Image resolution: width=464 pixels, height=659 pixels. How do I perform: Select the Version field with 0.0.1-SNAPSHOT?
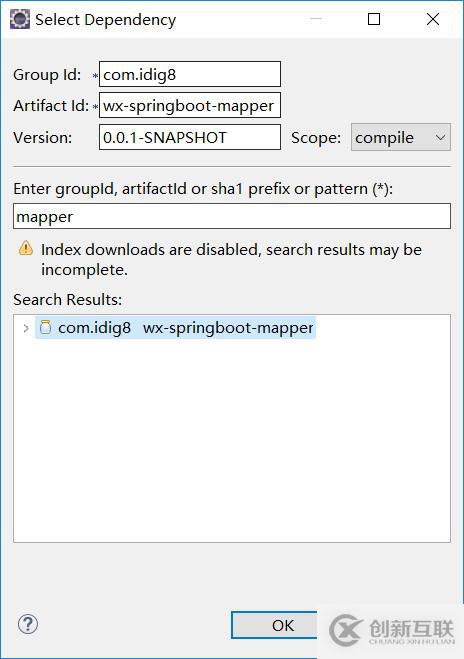point(190,137)
